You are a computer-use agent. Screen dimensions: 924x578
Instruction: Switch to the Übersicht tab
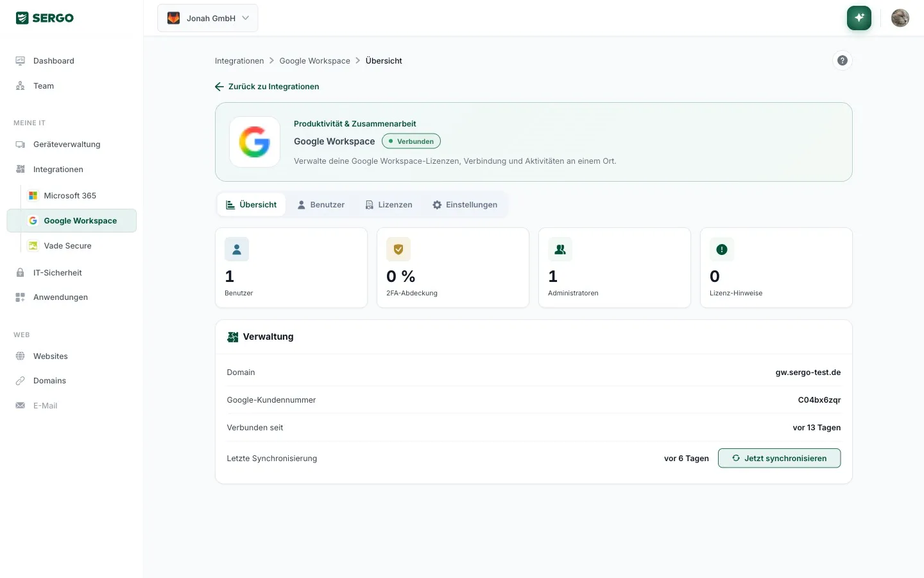click(252, 205)
